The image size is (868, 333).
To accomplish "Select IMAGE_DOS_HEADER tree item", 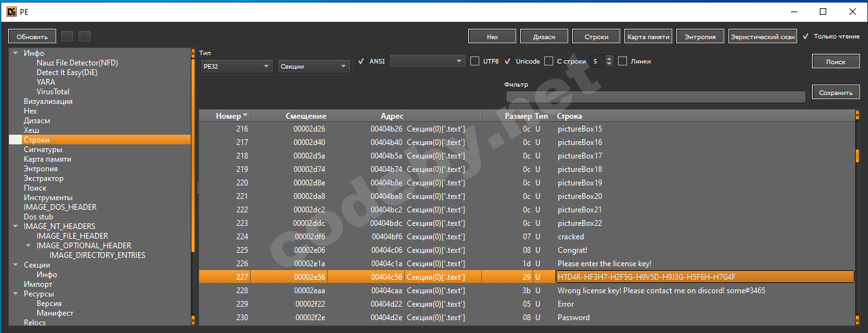I will point(60,207).
